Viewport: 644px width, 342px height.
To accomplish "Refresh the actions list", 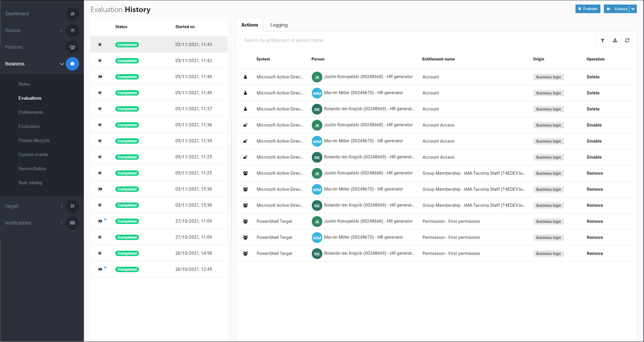I will [x=627, y=41].
